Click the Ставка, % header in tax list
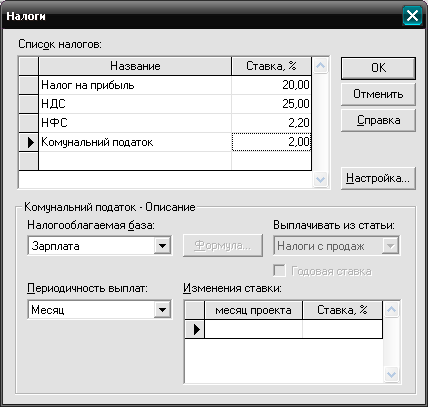The height and width of the screenshot is (407, 428). point(271,66)
